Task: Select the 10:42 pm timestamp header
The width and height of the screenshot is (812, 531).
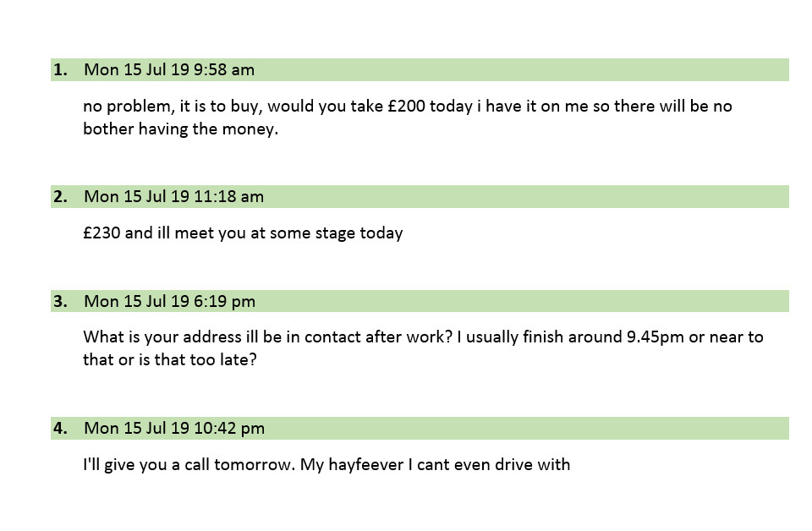Action: [x=173, y=429]
